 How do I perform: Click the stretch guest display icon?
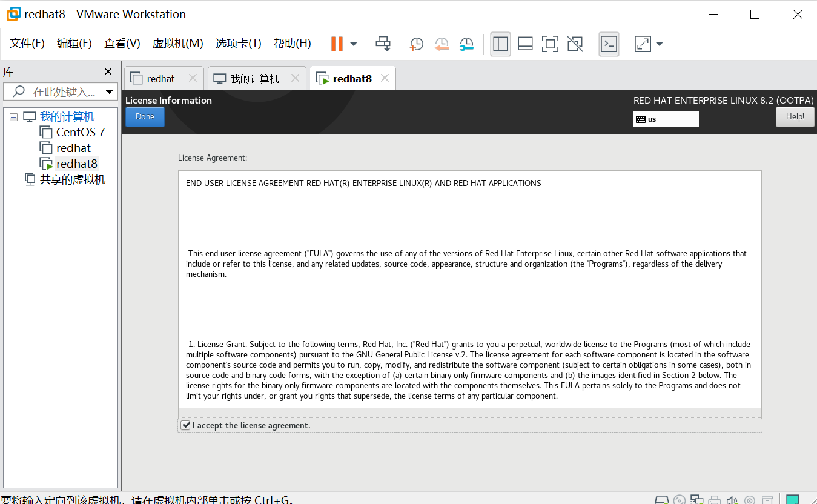642,44
